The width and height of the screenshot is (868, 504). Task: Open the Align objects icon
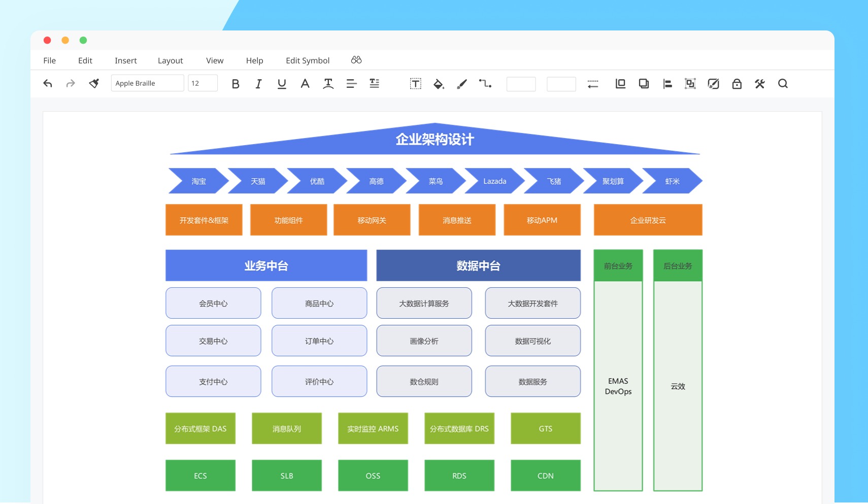(667, 84)
